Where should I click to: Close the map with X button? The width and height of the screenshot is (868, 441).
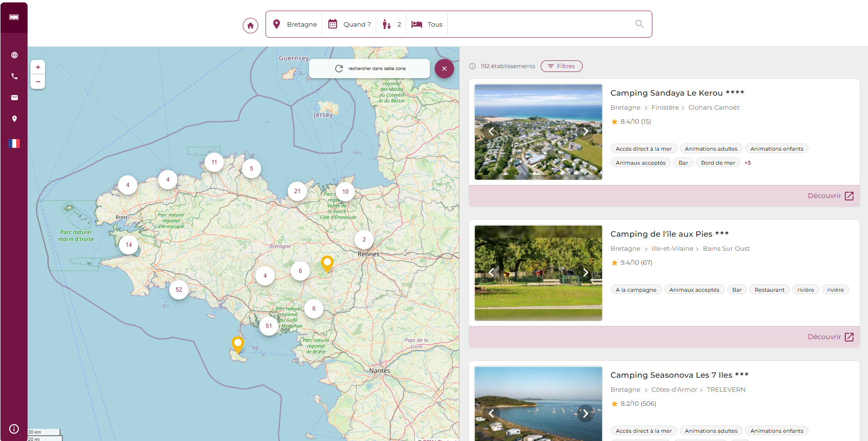click(444, 69)
